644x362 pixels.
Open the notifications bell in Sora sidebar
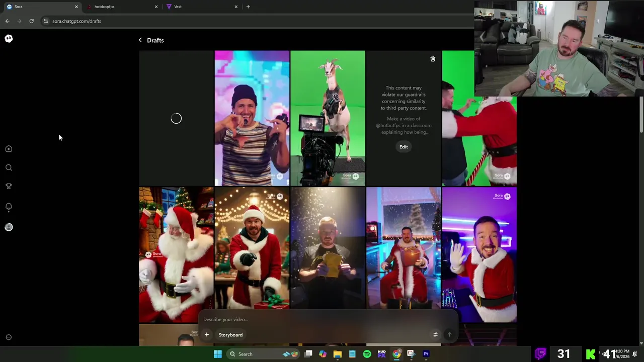[9, 207]
